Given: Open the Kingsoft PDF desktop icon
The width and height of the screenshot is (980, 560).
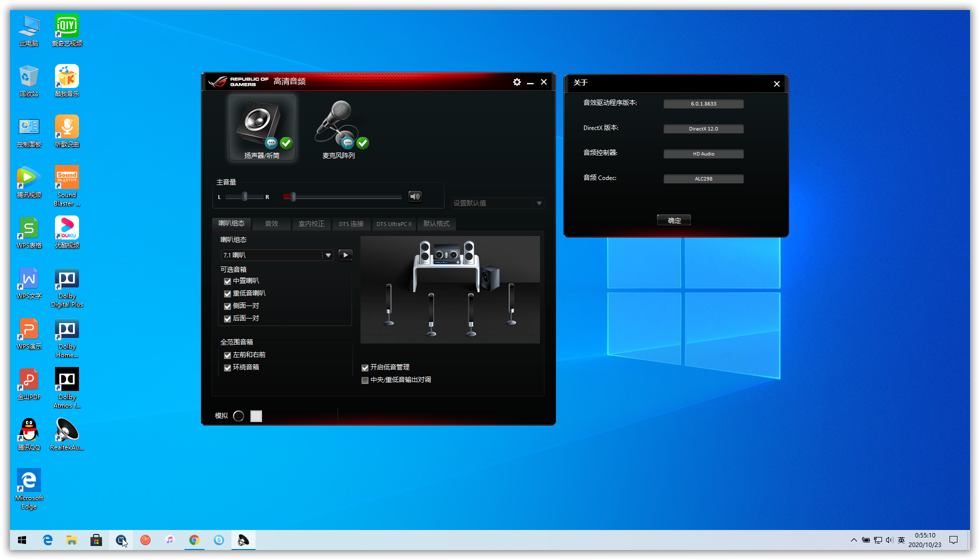Looking at the screenshot, I should click(x=29, y=383).
